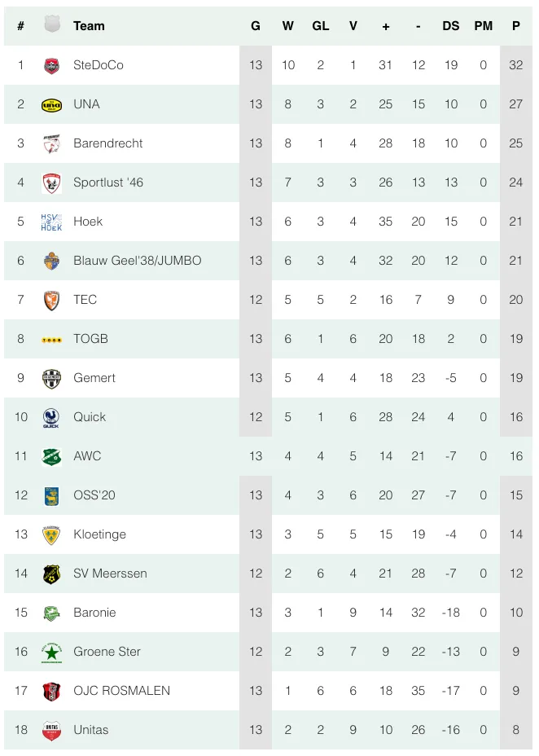The height and width of the screenshot is (756, 539).
Task: Sort by the G games played header
Action: click(x=256, y=26)
